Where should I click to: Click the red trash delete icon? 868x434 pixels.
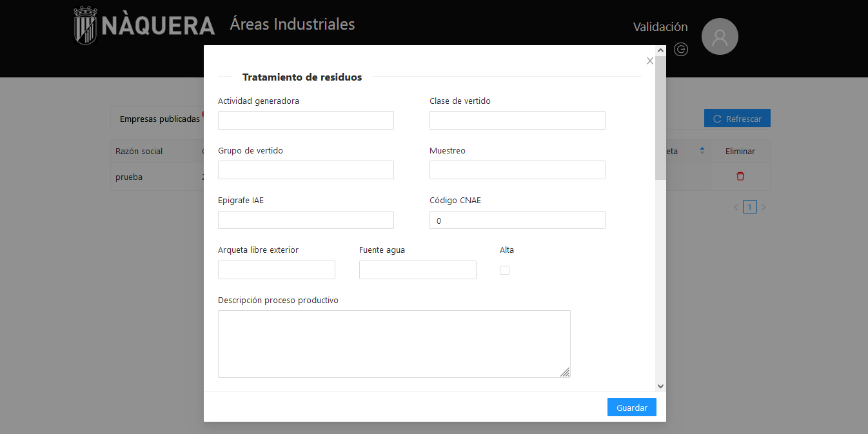(740, 177)
